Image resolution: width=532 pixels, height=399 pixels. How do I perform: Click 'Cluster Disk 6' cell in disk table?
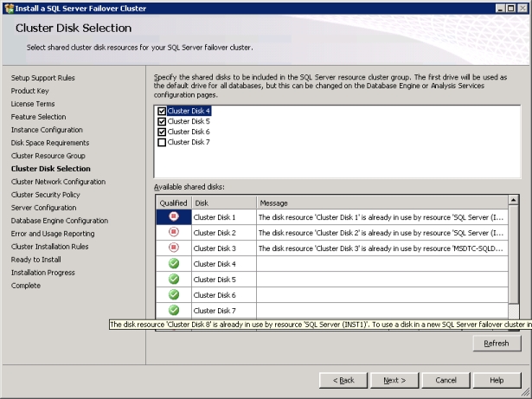tap(224, 295)
